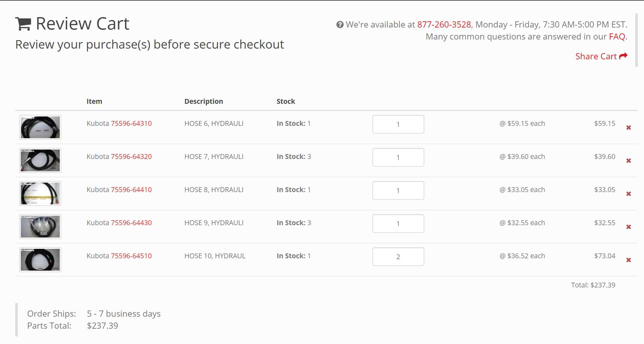Delete HOSE 8 from cart
This screenshot has height=344, width=644.
point(629,194)
